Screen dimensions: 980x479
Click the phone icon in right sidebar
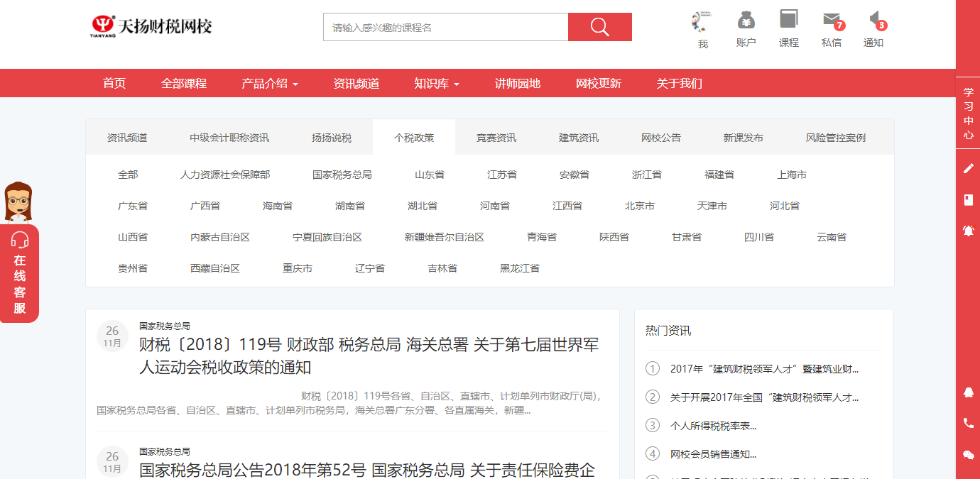coord(968,423)
